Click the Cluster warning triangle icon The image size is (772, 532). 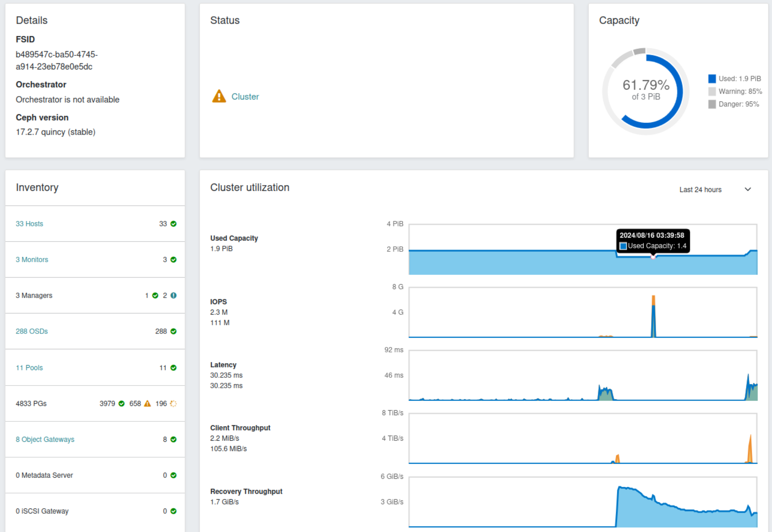[219, 96]
